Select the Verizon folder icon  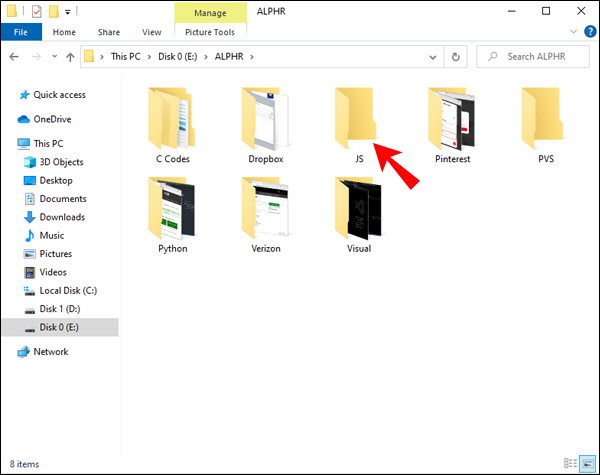click(x=265, y=208)
